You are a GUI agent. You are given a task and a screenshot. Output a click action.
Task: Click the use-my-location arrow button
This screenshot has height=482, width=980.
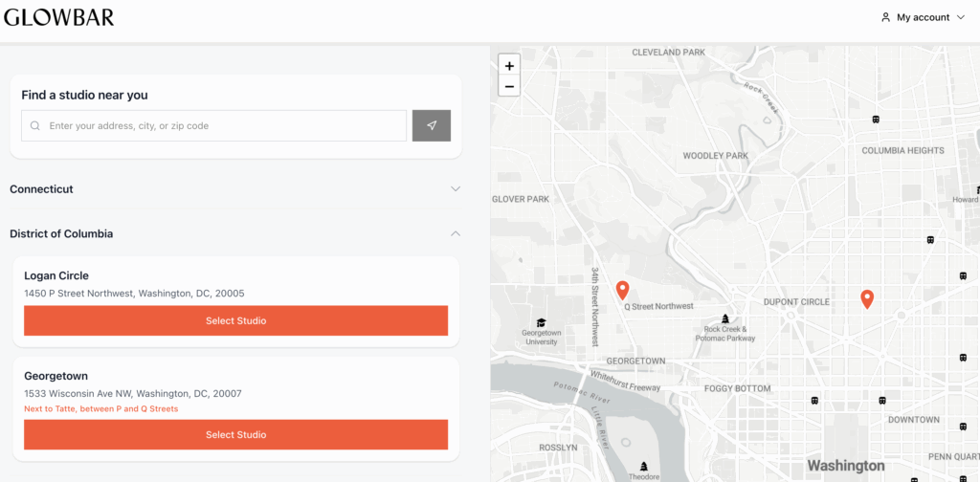432,126
